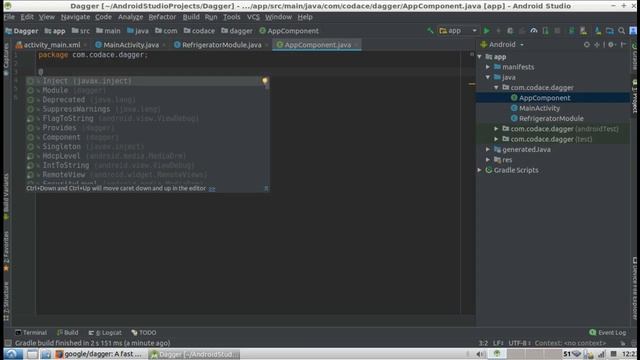Close the MainActivity.java tab
The height and width of the screenshot is (360, 640).
click(164, 45)
